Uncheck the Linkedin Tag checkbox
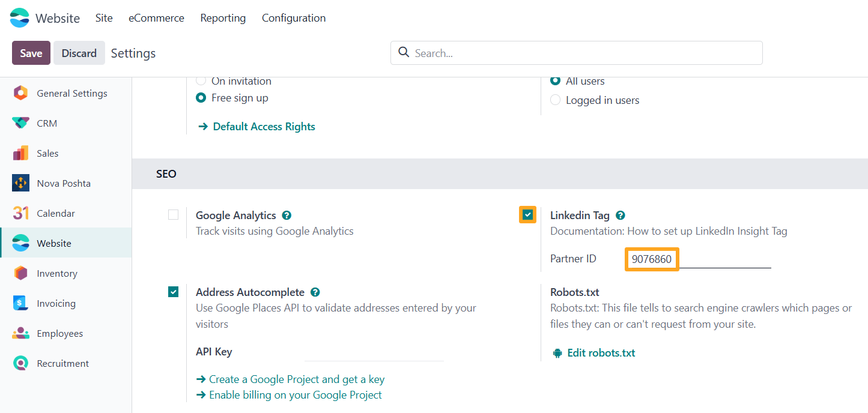 pos(527,215)
